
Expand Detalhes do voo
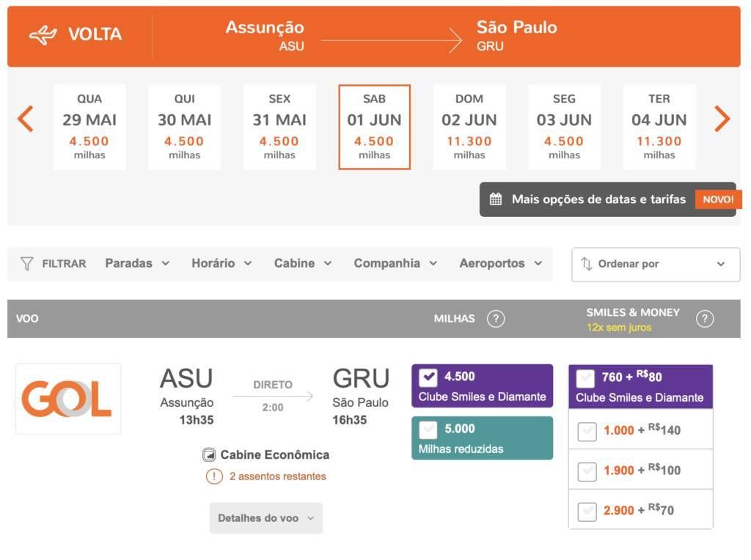tap(265, 518)
